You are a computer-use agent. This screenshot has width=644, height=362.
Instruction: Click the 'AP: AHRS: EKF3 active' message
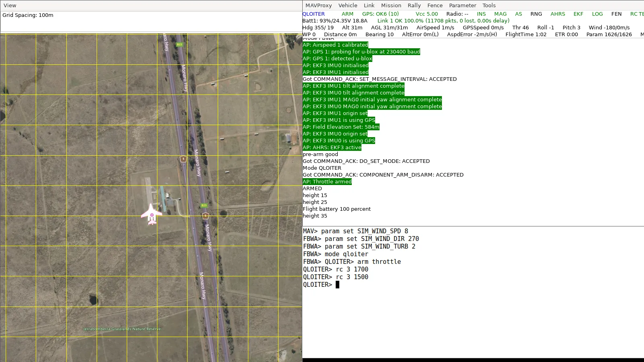pyautogui.click(x=332, y=148)
